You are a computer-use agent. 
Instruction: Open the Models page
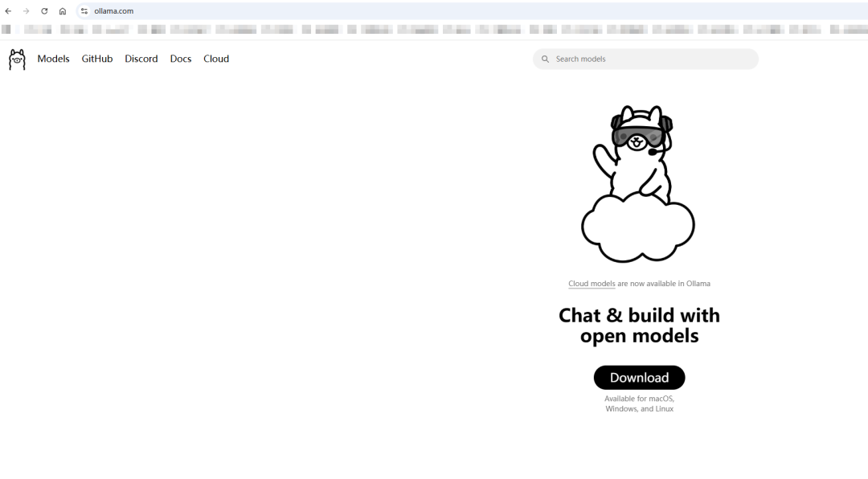pos(53,59)
